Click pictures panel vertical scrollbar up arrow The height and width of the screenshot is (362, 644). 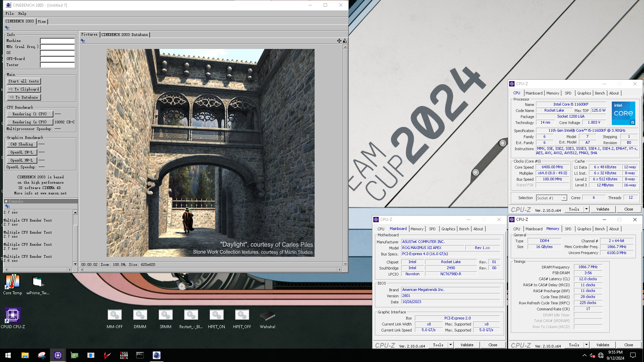[345, 47]
